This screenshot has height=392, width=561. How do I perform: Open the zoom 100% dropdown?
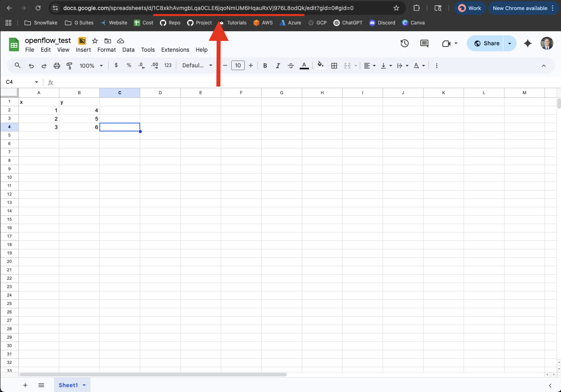coord(91,66)
